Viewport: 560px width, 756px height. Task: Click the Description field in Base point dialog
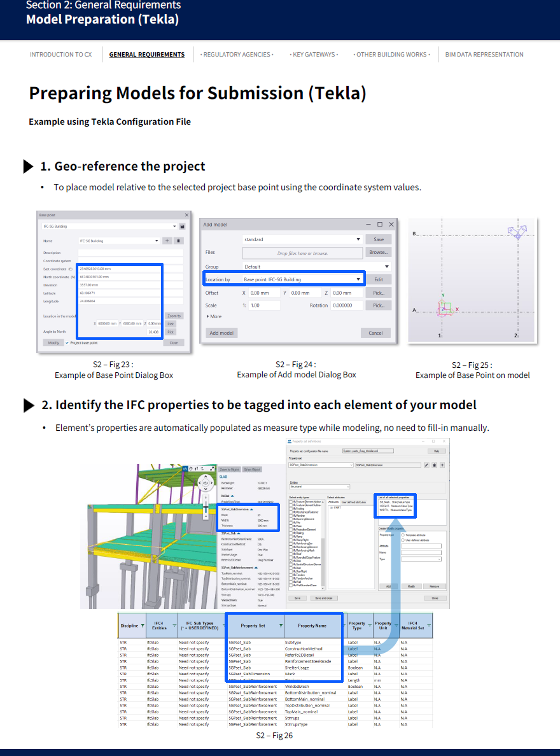[130, 253]
